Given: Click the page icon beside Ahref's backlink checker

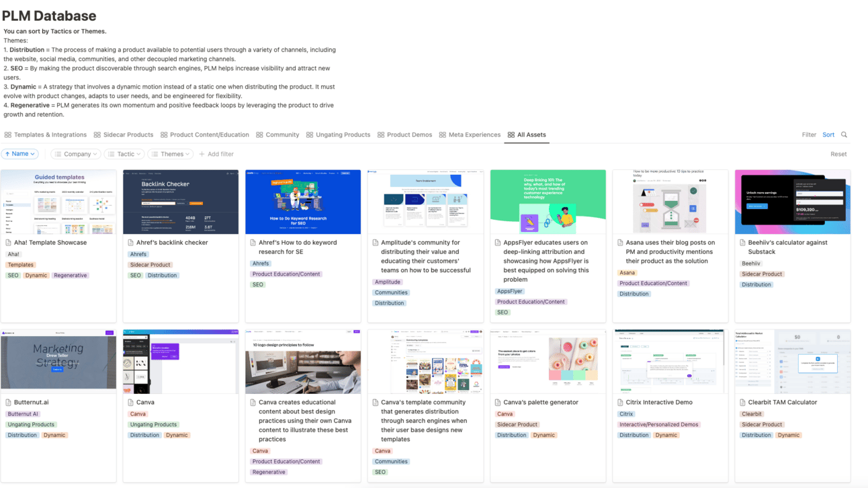Looking at the screenshot, I should pos(131,243).
